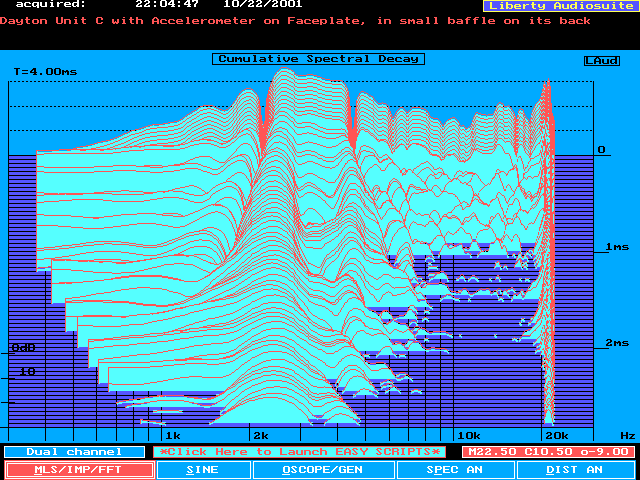Switch to DIST AN mode
This screenshot has width=640, height=480.
575,469
